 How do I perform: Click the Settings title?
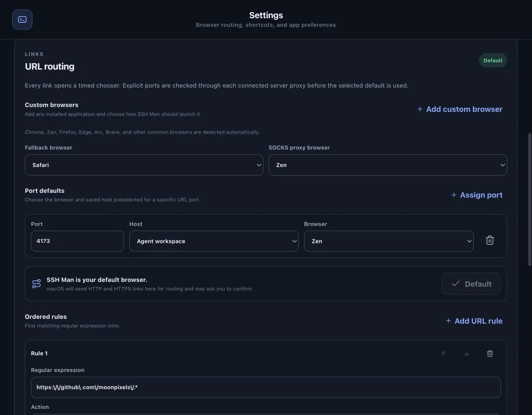[x=266, y=15]
